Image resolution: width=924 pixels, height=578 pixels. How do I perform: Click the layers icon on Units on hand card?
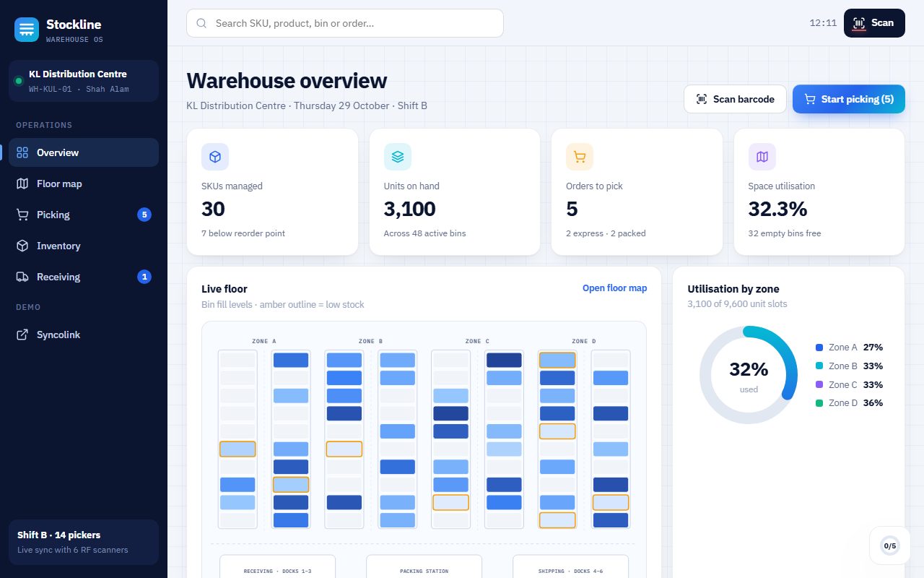pos(398,157)
